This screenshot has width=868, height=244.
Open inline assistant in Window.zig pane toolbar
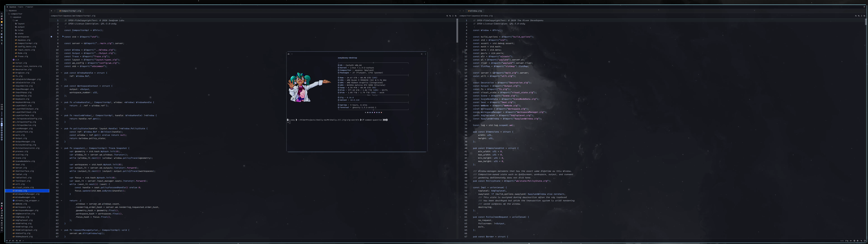859,16
